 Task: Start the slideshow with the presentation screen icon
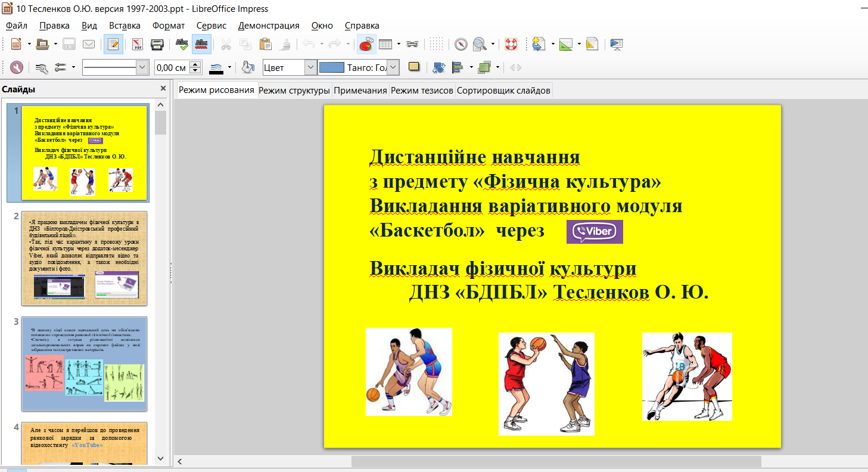click(x=616, y=44)
